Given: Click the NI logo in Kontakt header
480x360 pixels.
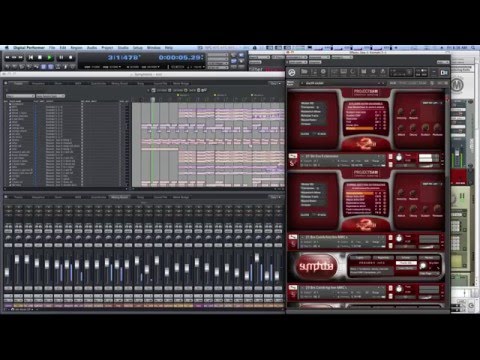Looking at the screenshot, I should [444, 72].
